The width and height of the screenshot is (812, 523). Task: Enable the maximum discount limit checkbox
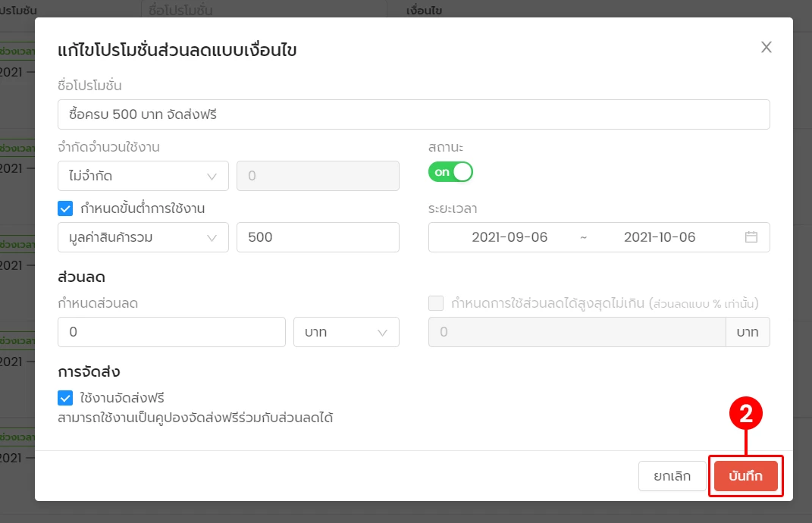(436, 303)
